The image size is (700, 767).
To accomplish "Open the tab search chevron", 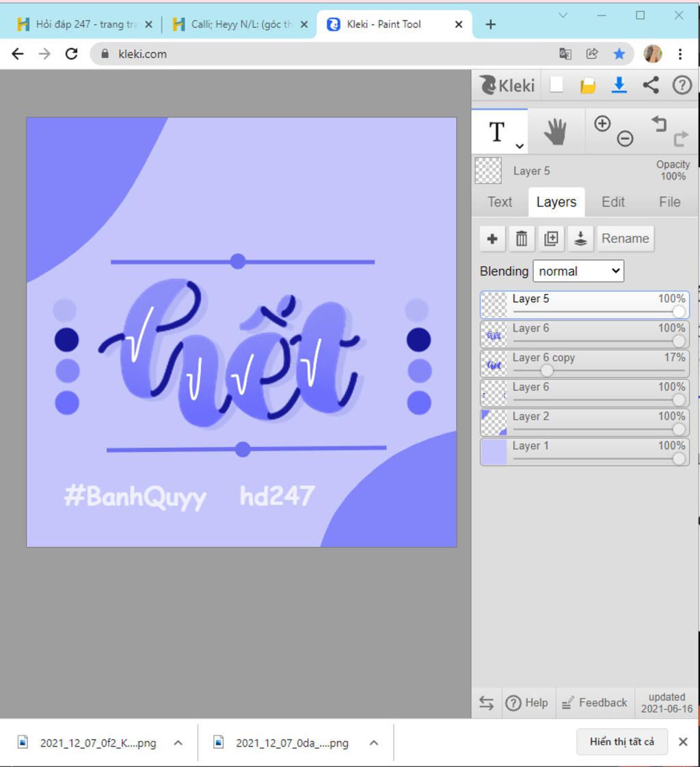I will (x=563, y=15).
